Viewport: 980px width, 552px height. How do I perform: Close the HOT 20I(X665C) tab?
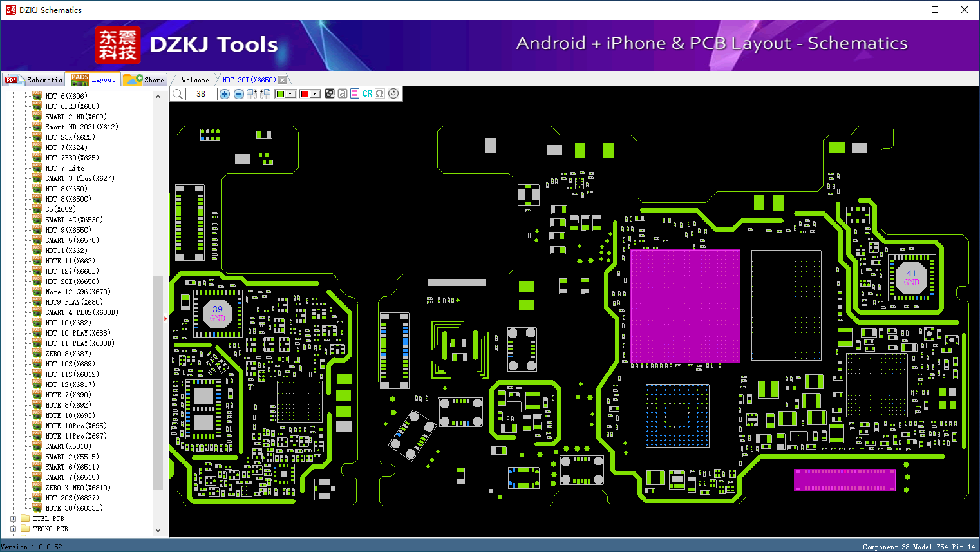pyautogui.click(x=282, y=80)
